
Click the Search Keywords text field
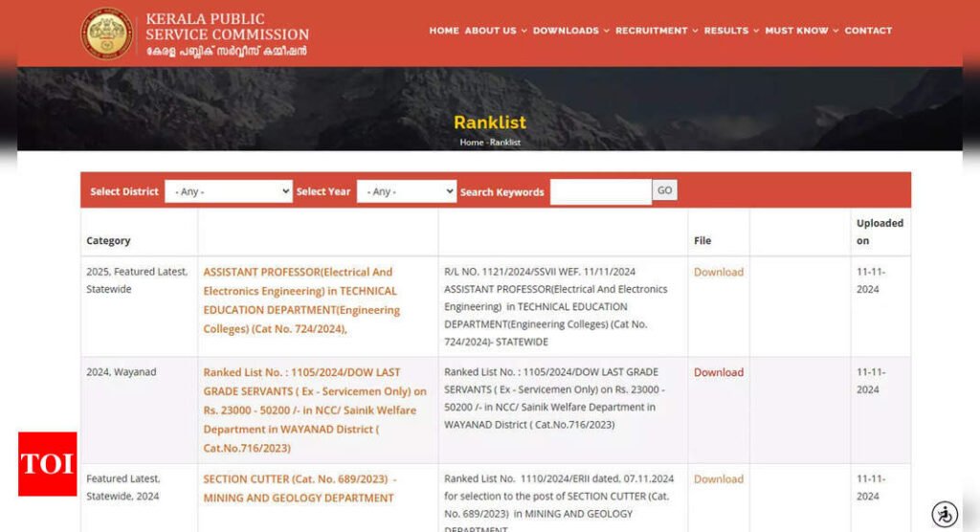coord(600,191)
